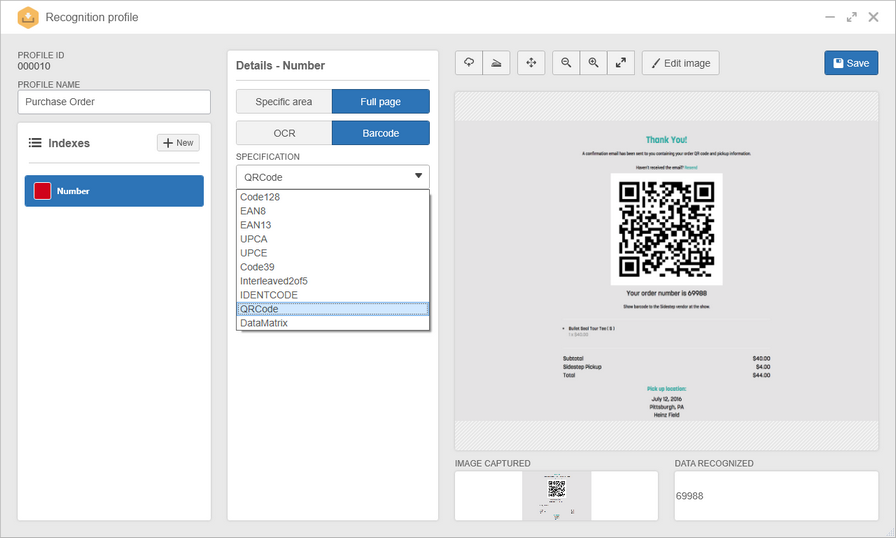Fit the preview to the screen
This screenshot has width=896, height=538.
pos(621,63)
